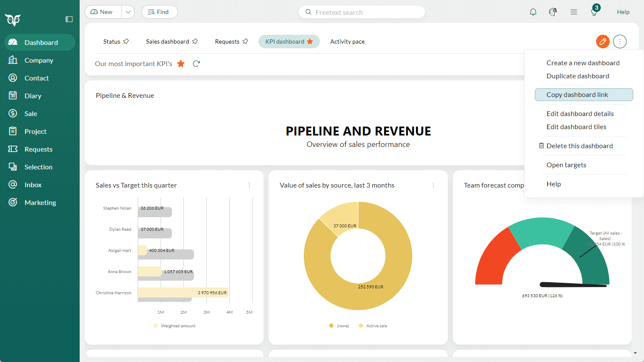Click the orange pencil edit dashboard icon
The height and width of the screenshot is (362, 644).
(x=602, y=41)
